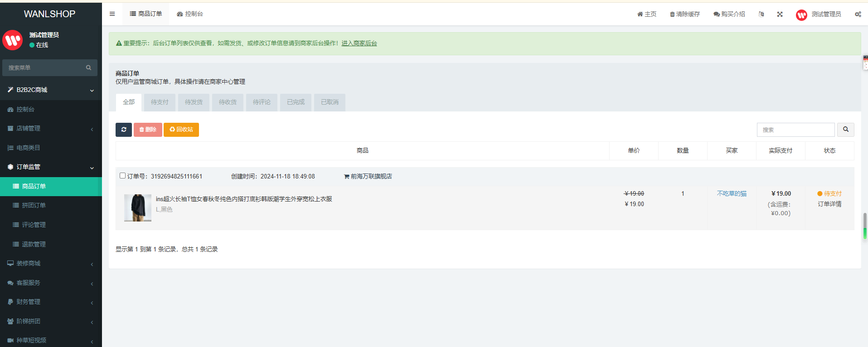The height and width of the screenshot is (347, 868).
Task: Click the sidebar menu search magnifier icon
Action: click(x=89, y=68)
